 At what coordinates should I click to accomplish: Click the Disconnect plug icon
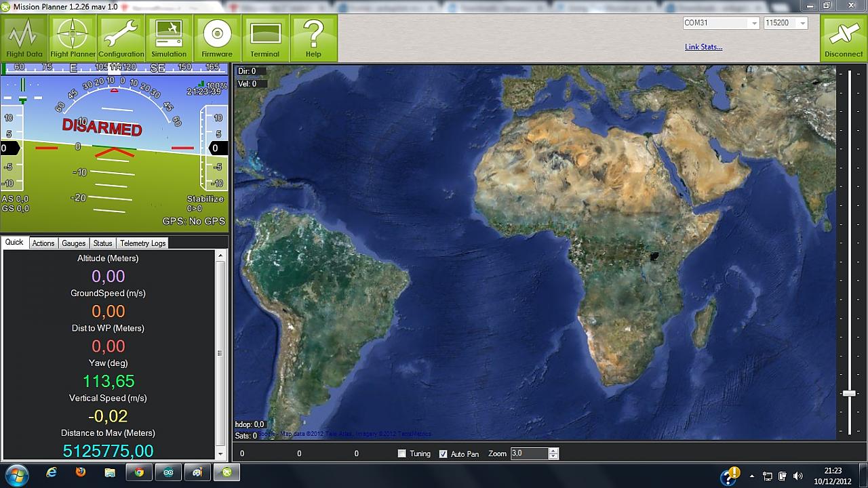point(844,38)
